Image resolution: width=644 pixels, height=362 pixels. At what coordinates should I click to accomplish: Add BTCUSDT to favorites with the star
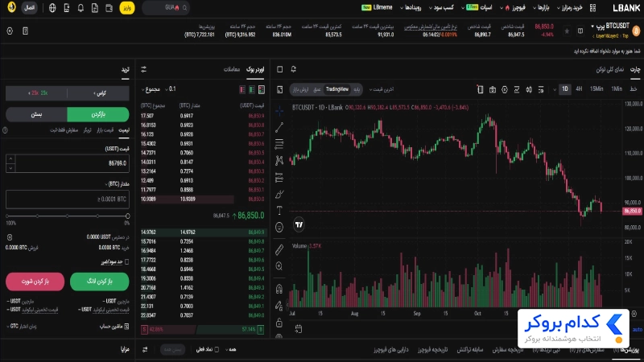click(567, 31)
